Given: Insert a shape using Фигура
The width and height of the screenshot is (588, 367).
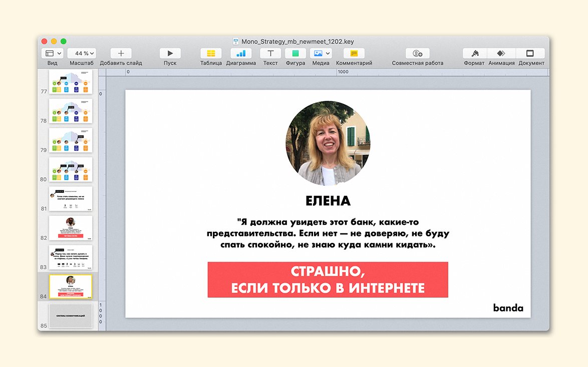Looking at the screenshot, I should (x=296, y=54).
